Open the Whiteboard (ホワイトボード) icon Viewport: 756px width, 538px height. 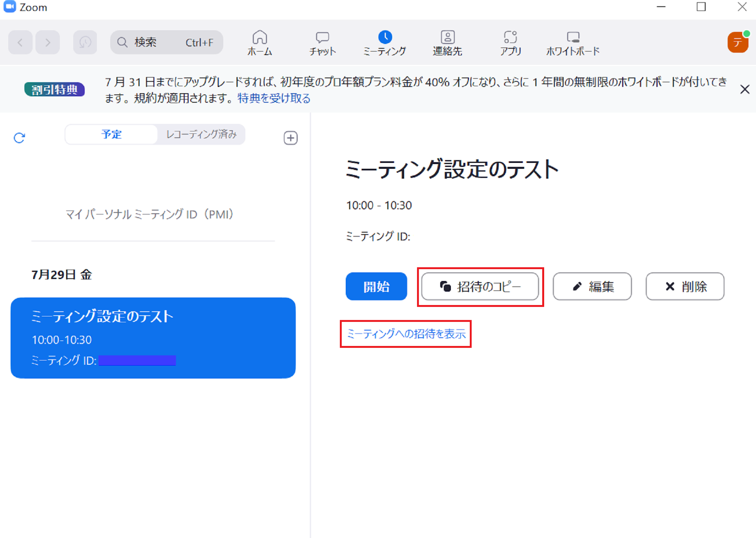pyautogui.click(x=573, y=37)
